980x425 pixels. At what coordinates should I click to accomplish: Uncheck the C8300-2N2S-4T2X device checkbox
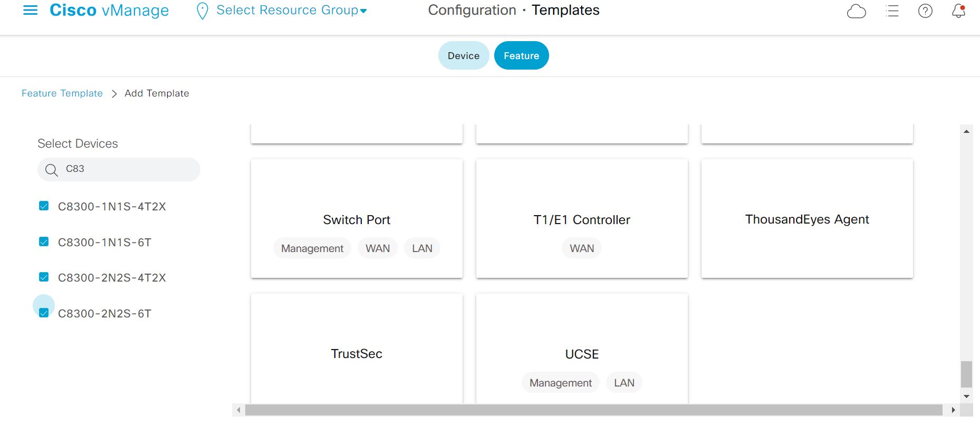44,277
